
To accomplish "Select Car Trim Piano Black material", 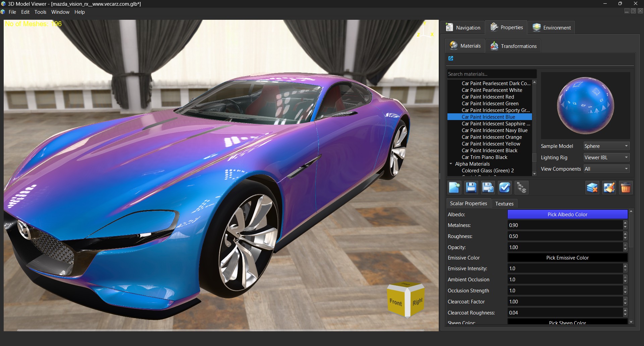I will (484, 157).
